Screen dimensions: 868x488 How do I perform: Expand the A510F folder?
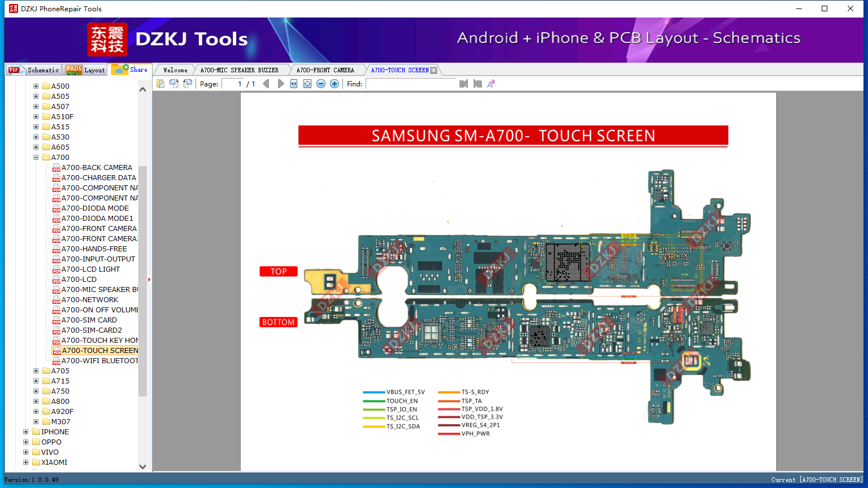click(36, 117)
